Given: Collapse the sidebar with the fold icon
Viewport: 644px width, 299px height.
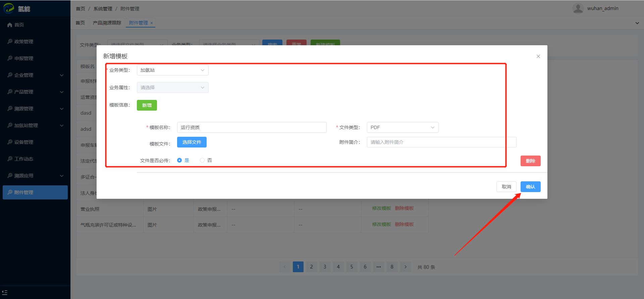Looking at the screenshot, I should point(5,293).
